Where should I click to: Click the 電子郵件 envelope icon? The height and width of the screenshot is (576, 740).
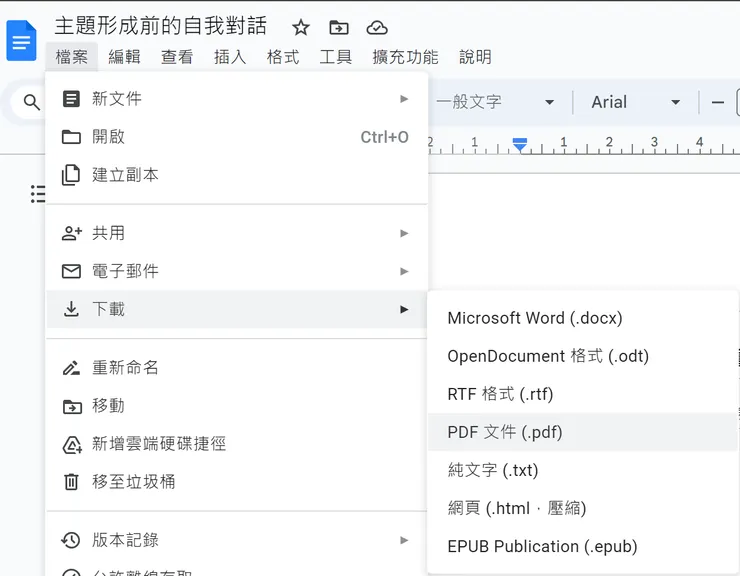(71, 271)
